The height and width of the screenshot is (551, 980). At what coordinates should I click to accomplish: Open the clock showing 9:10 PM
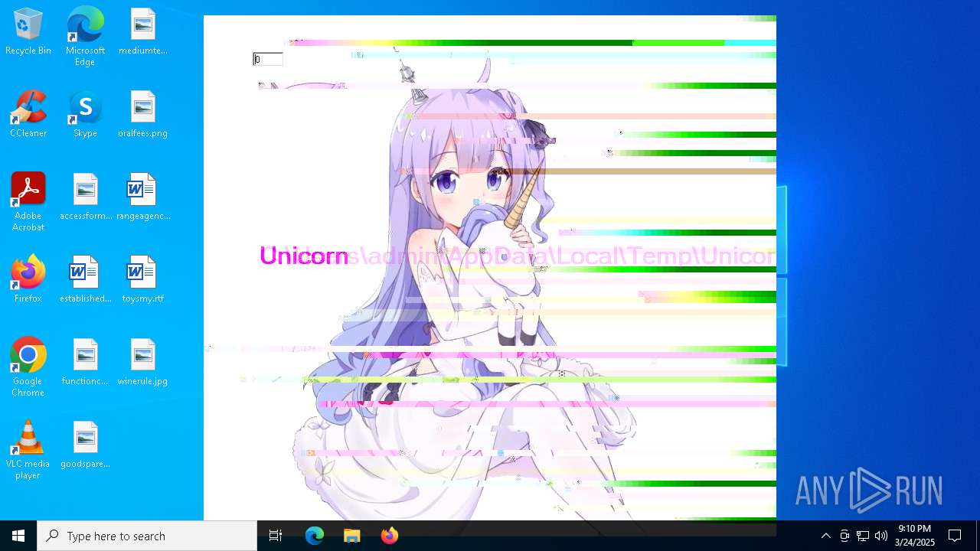(x=915, y=536)
